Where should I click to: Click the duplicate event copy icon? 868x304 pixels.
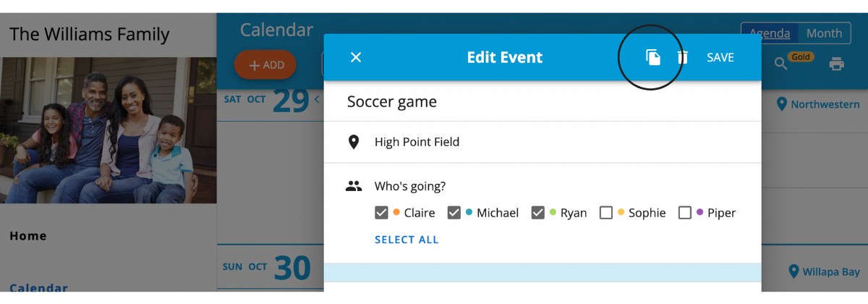pyautogui.click(x=653, y=57)
